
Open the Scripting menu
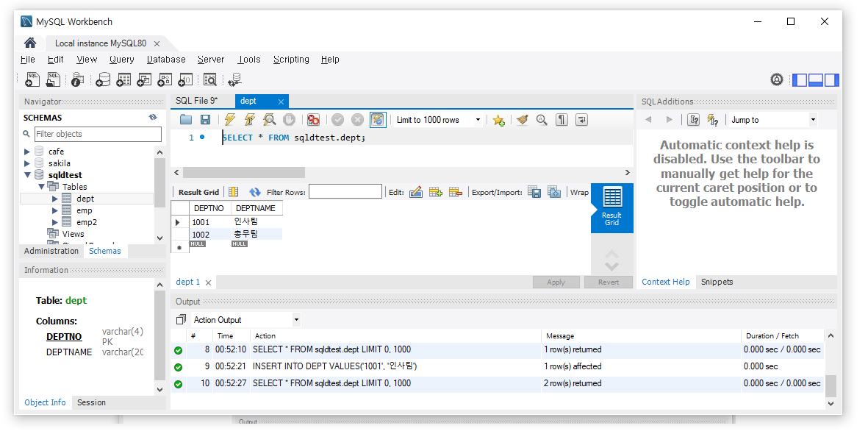[x=291, y=60]
